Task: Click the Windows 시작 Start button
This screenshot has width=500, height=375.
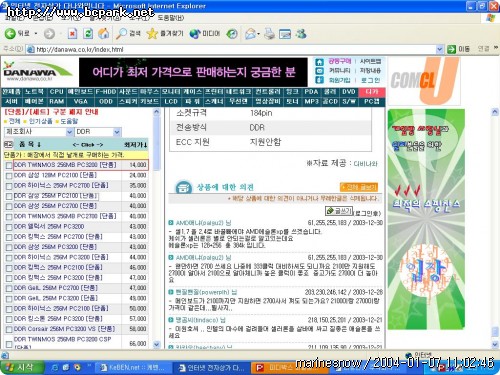Action: coord(22,367)
